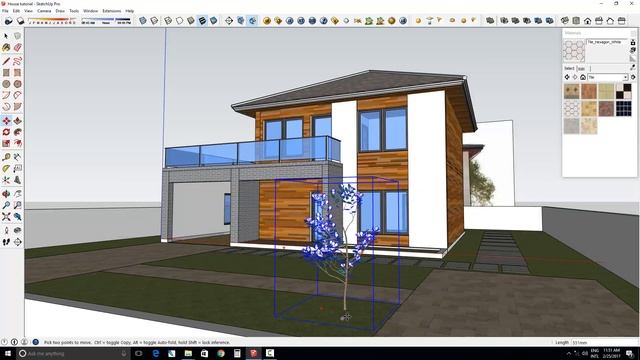
Task: Select the Line pencil tool
Action: pos(6,61)
